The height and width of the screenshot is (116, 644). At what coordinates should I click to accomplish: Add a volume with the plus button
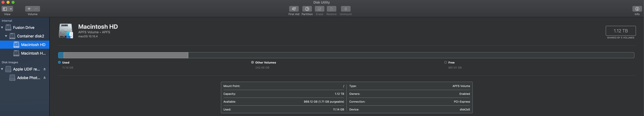[x=29, y=9]
